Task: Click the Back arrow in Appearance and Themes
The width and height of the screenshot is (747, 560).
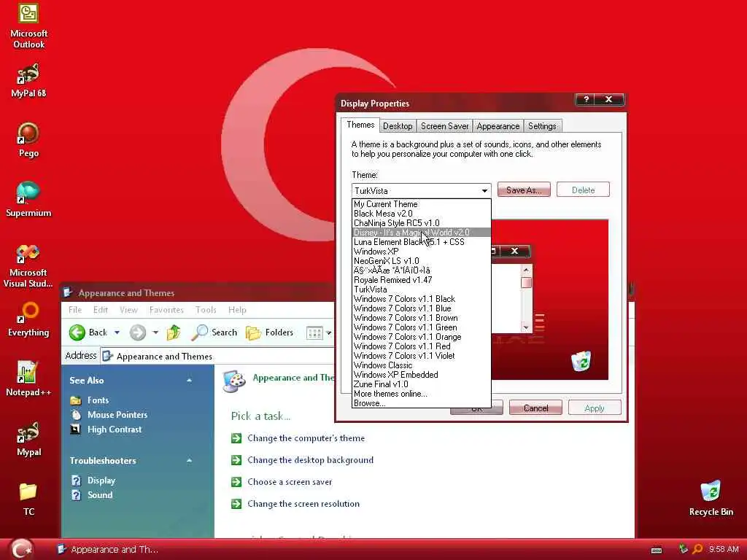Action: (x=88, y=332)
